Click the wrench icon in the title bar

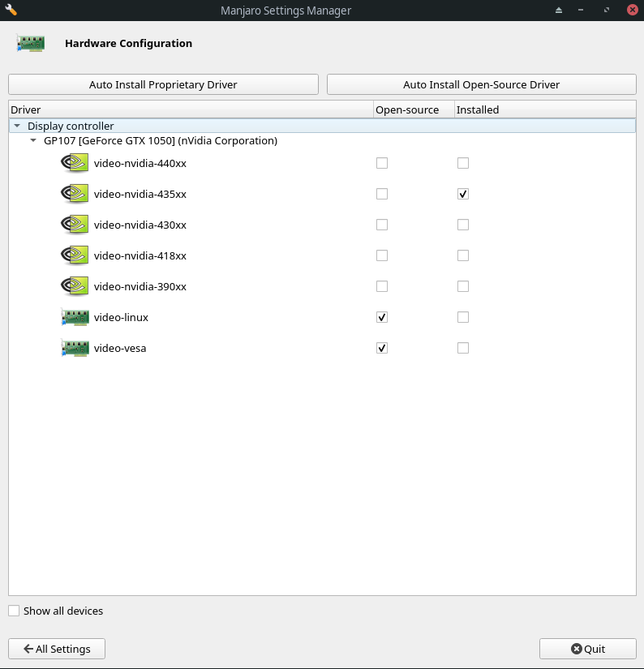[11, 10]
